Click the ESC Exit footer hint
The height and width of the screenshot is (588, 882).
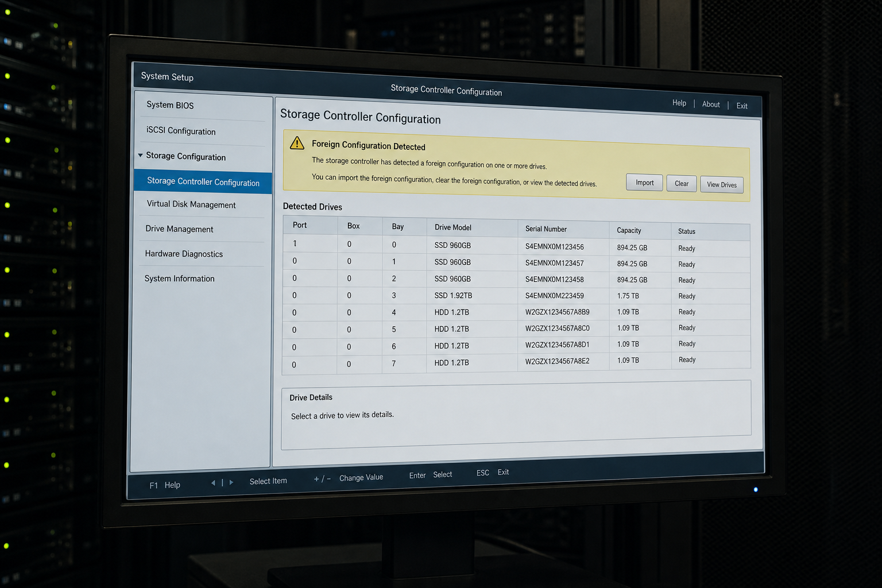[x=493, y=473]
